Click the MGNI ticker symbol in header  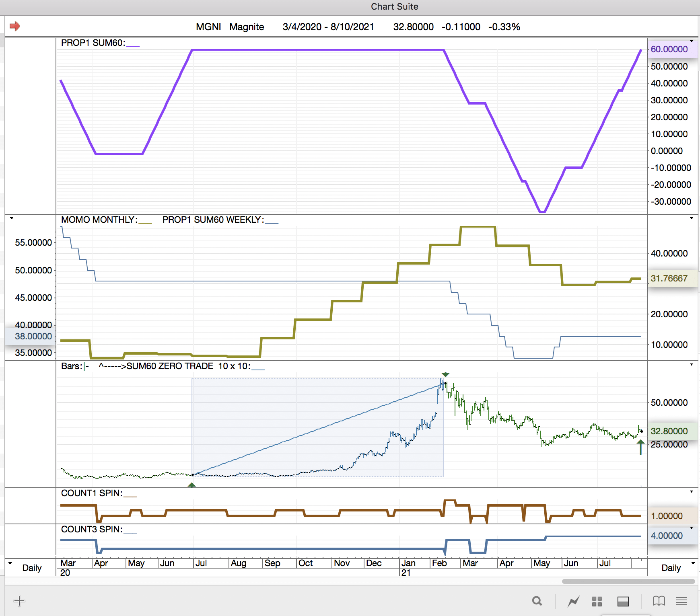(208, 27)
